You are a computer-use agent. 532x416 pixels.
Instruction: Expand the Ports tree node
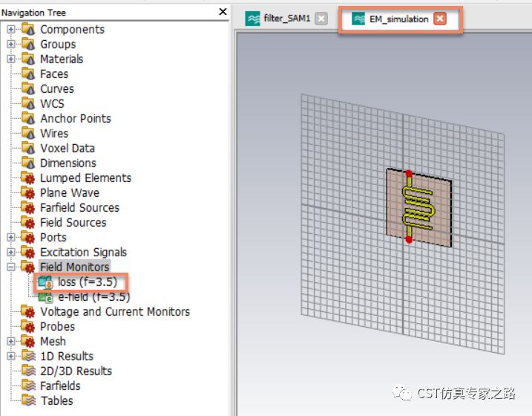(11, 238)
